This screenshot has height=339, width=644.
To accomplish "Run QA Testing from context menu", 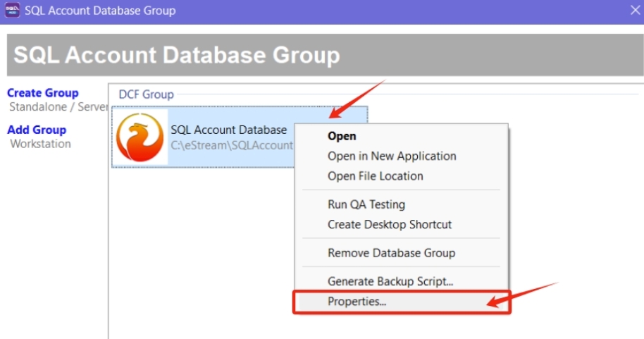I will point(366,204).
